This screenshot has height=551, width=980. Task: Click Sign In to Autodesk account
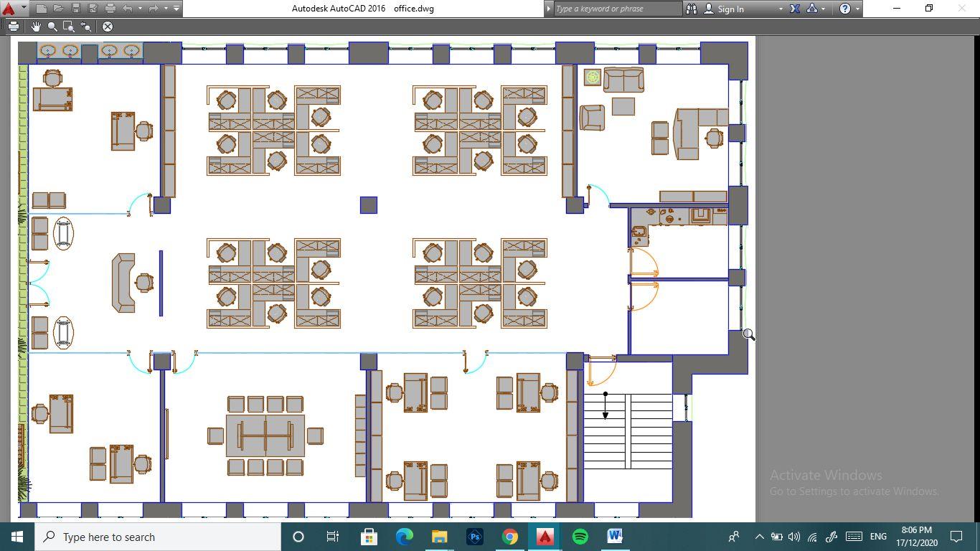tap(724, 9)
